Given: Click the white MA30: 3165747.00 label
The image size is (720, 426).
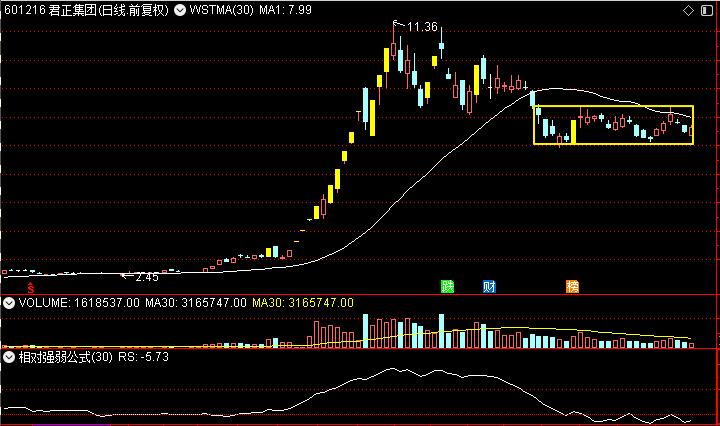Looking at the screenshot, I should (196, 303).
